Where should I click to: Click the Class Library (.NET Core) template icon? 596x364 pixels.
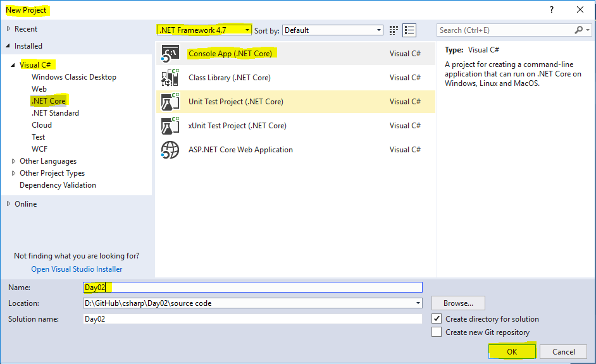tap(170, 78)
